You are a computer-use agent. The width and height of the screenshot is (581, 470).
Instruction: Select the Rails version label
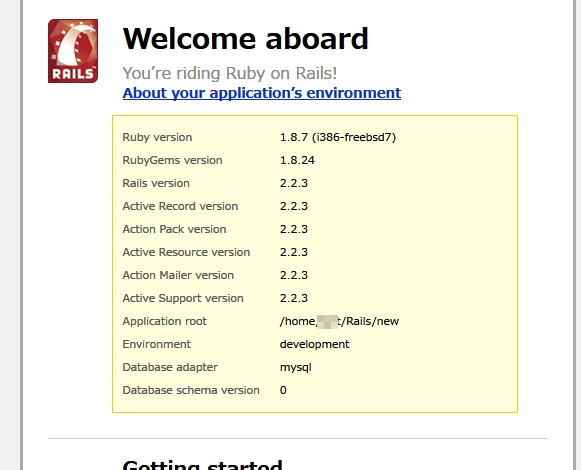click(x=156, y=183)
